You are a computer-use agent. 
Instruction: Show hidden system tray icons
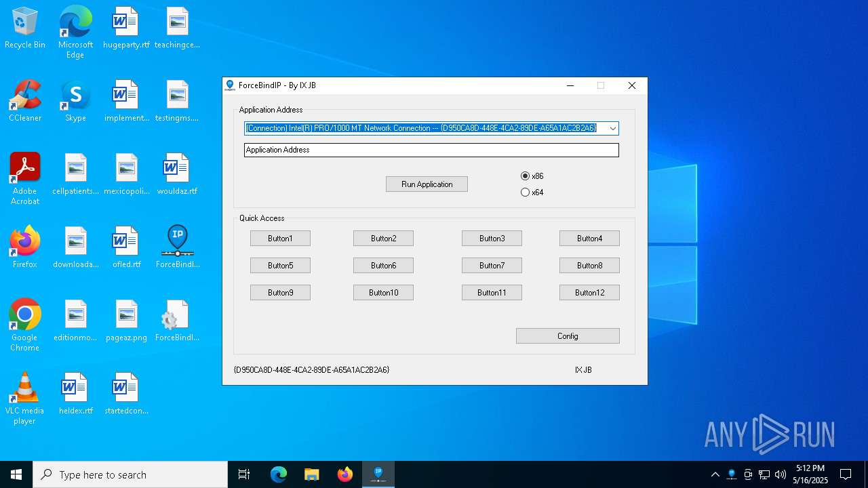715,474
